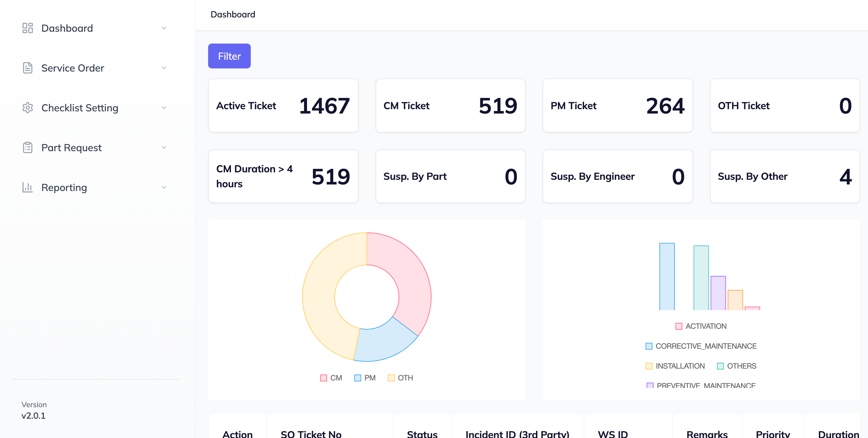Select the Susp. By Part card

[x=450, y=176]
